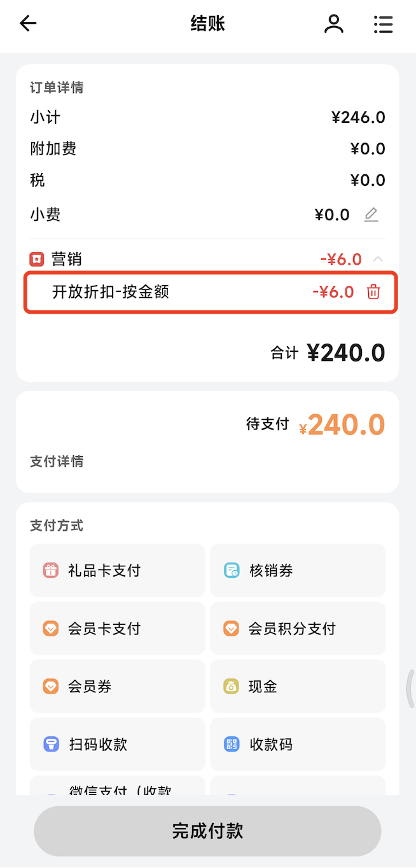Pay with 会员卡支付
The width and height of the screenshot is (416, 868).
(117, 628)
